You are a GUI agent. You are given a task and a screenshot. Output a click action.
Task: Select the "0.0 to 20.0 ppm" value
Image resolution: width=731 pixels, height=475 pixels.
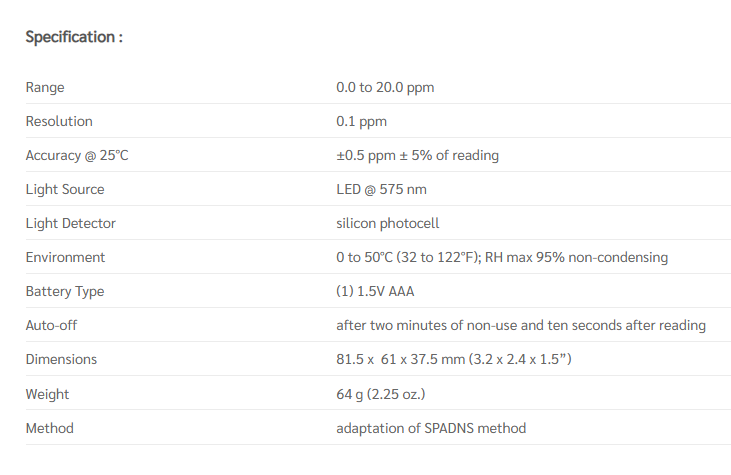[385, 88]
